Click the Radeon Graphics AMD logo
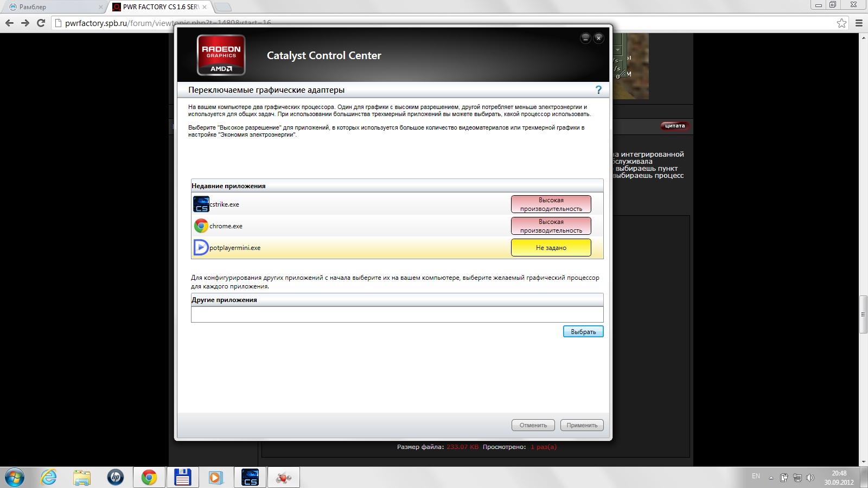Image resolution: width=868 pixels, height=488 pixels. (221, 55)
